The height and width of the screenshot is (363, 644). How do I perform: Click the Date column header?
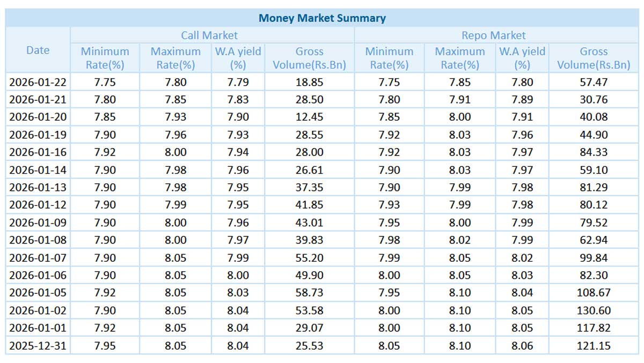pos(38,50)
